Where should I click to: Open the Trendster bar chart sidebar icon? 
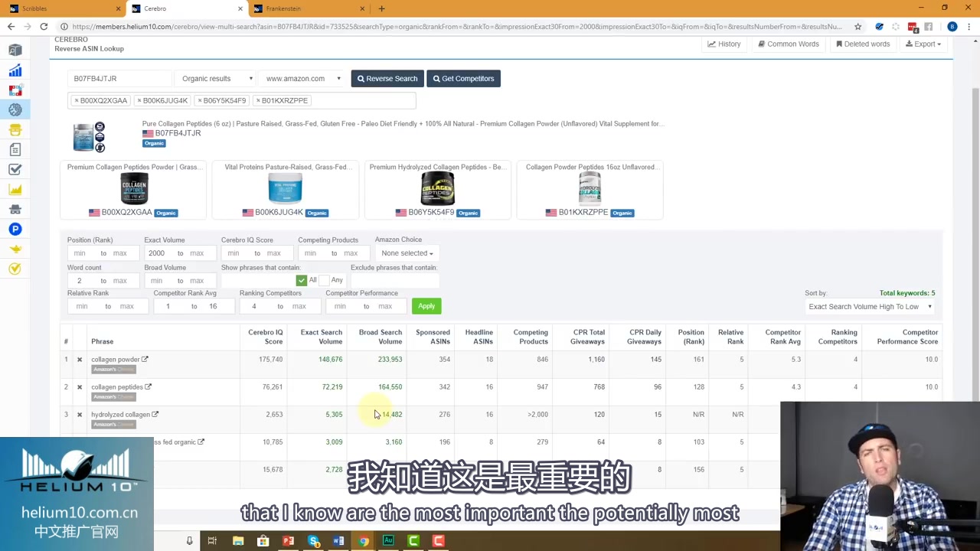click(15, 70)
